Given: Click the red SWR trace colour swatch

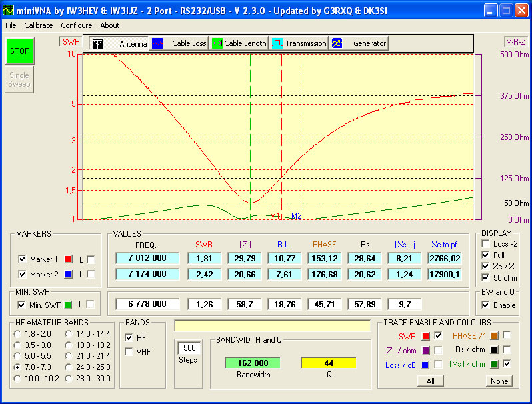Looking at the screenshot, I should tap(425, 336).
